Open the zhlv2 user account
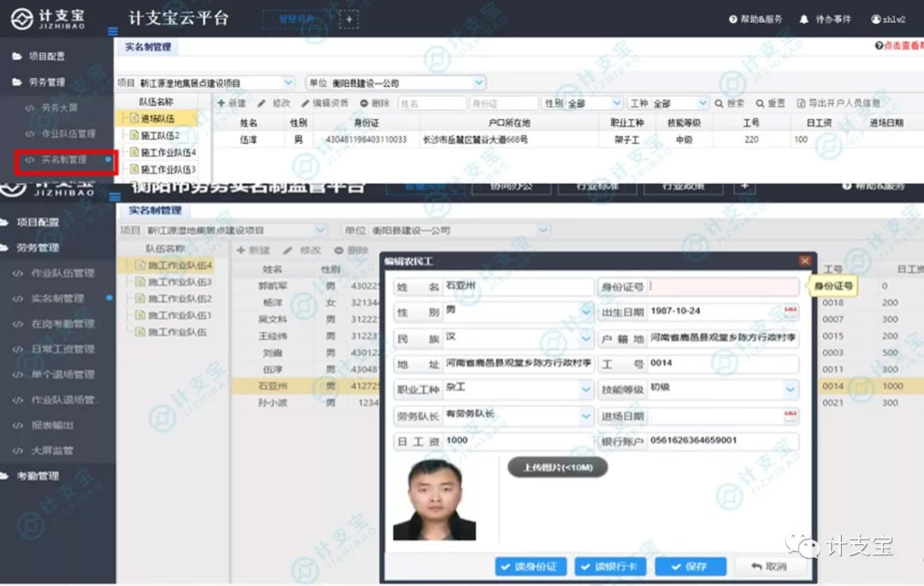 (888, 19)
